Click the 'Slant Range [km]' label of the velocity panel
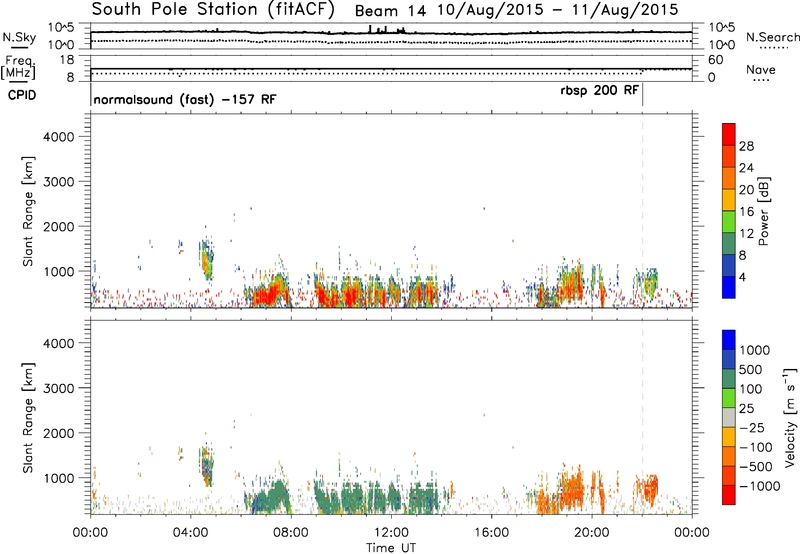The image size is (800, 554). click(28, 418)
